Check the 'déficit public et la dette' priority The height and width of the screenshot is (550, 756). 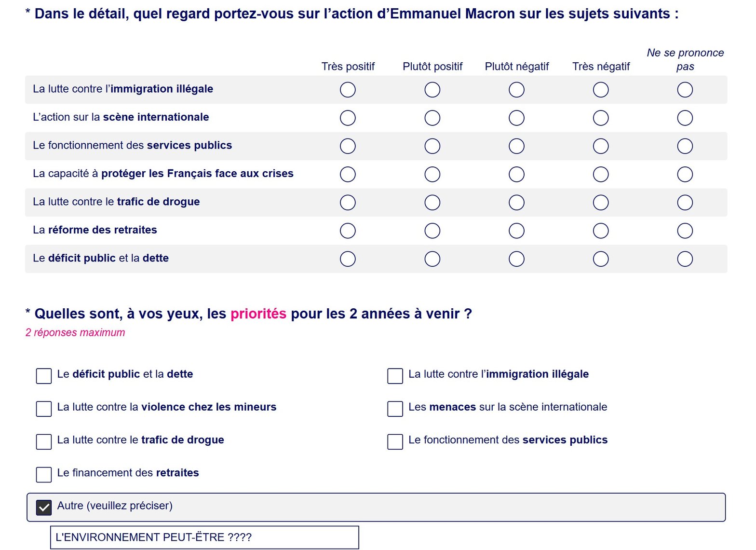pos(44,376)
